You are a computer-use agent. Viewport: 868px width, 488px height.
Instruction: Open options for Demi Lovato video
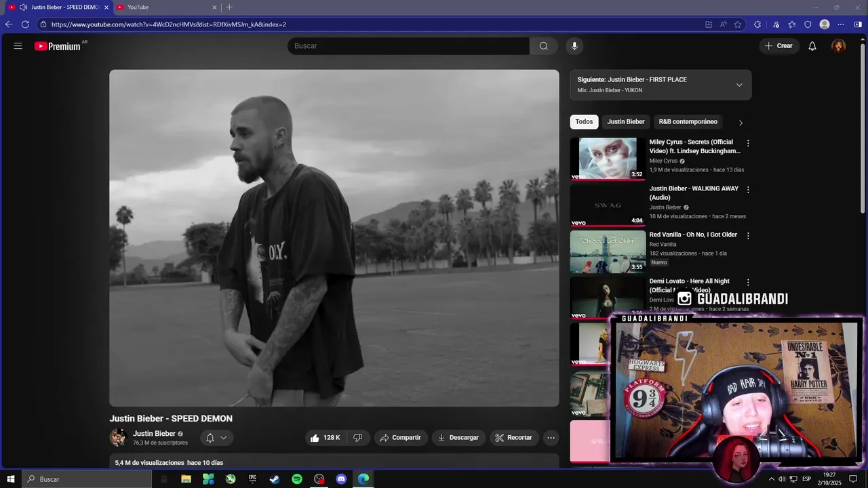[748, 282]
